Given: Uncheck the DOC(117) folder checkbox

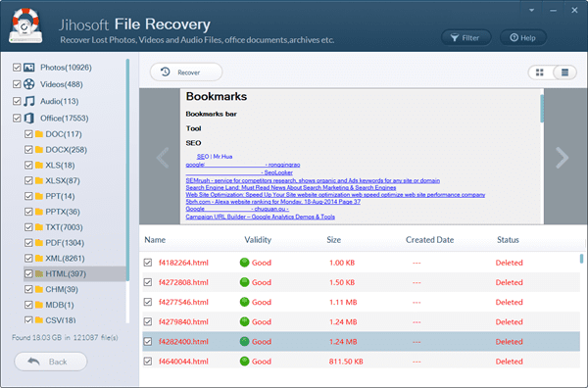Looking at the screenshot, I should [x=28, y=134].
